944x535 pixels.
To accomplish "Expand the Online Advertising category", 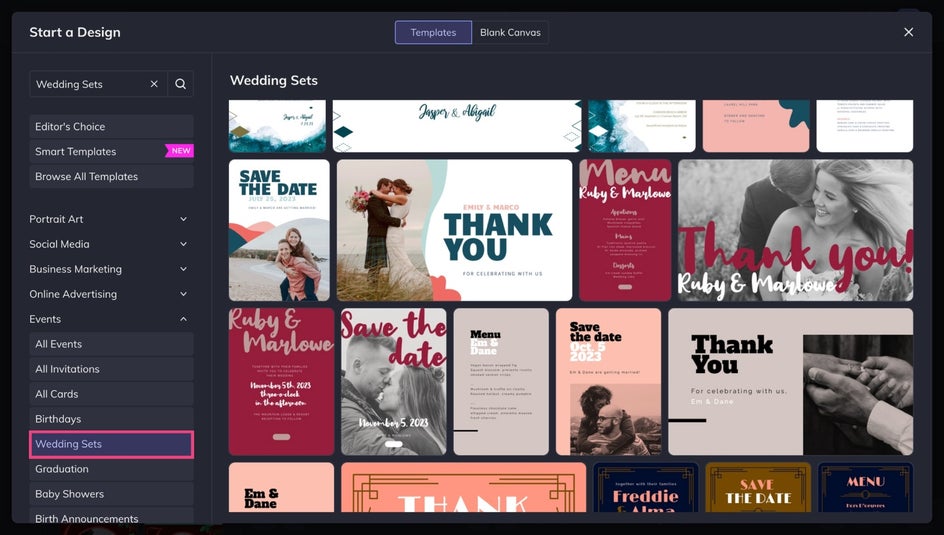I will (x=108, y=294).
